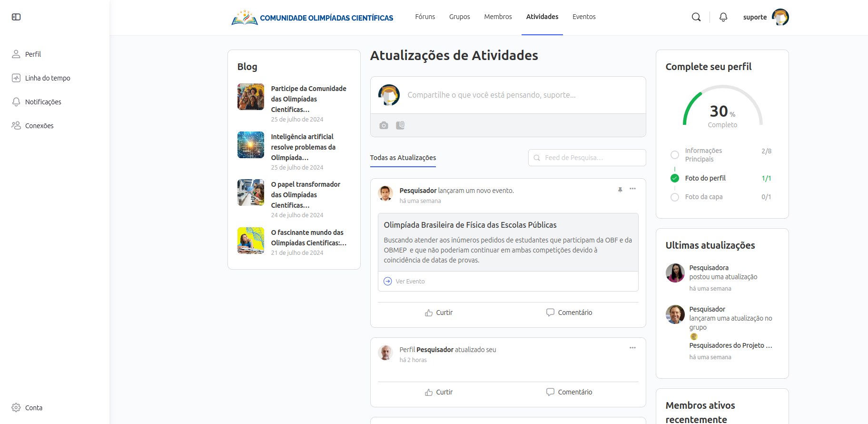Screen dimensions: 868x424
Task: Collapse the left sidebar panel icon
Action: (x=16, y=17)
